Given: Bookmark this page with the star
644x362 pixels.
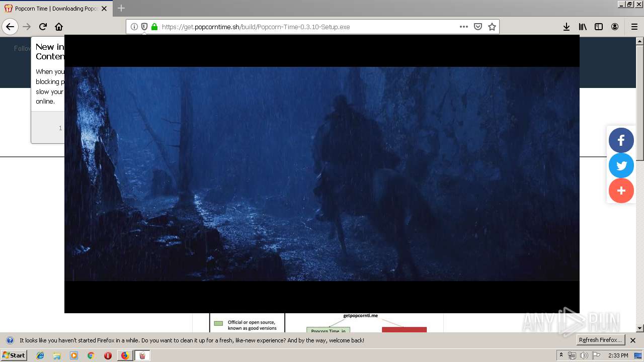Looking at the screenshot, I should point(492,27).
